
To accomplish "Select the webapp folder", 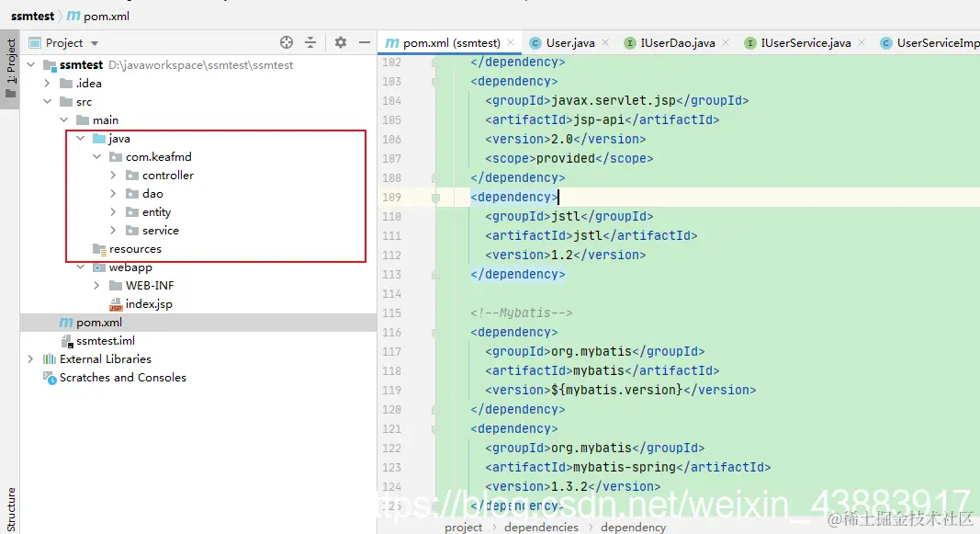I will coord(130,267).
